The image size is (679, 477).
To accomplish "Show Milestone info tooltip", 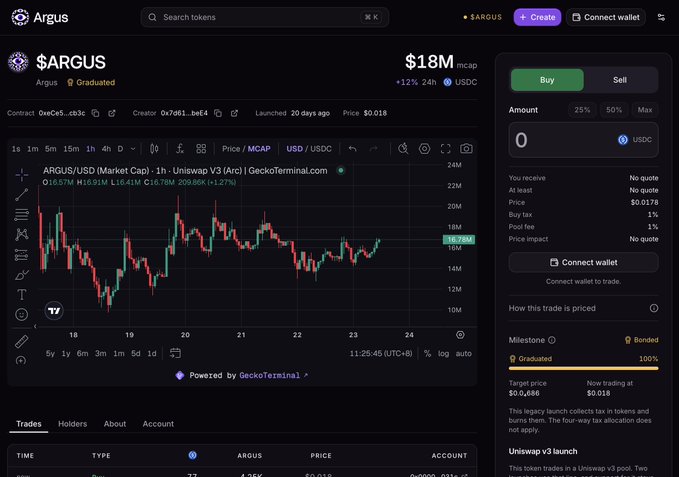I will (552, 340).
